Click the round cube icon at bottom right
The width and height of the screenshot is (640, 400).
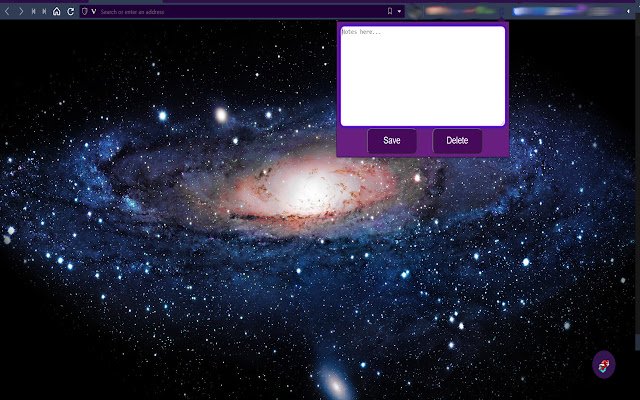click(x=604, y=365)
